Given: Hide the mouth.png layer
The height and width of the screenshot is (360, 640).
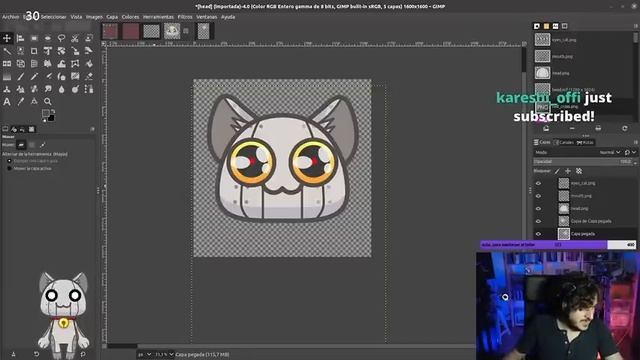Looking at the screenshot, I should 538,196.
